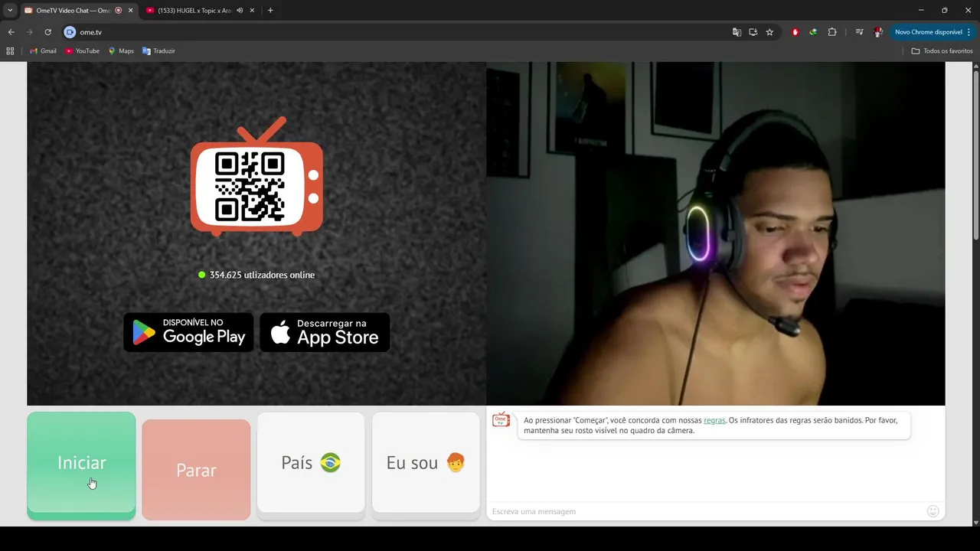Image resolution: width=980 pixels, height=551 pixels.
Task: Click the Parar stop button
Action: point(196,470)
